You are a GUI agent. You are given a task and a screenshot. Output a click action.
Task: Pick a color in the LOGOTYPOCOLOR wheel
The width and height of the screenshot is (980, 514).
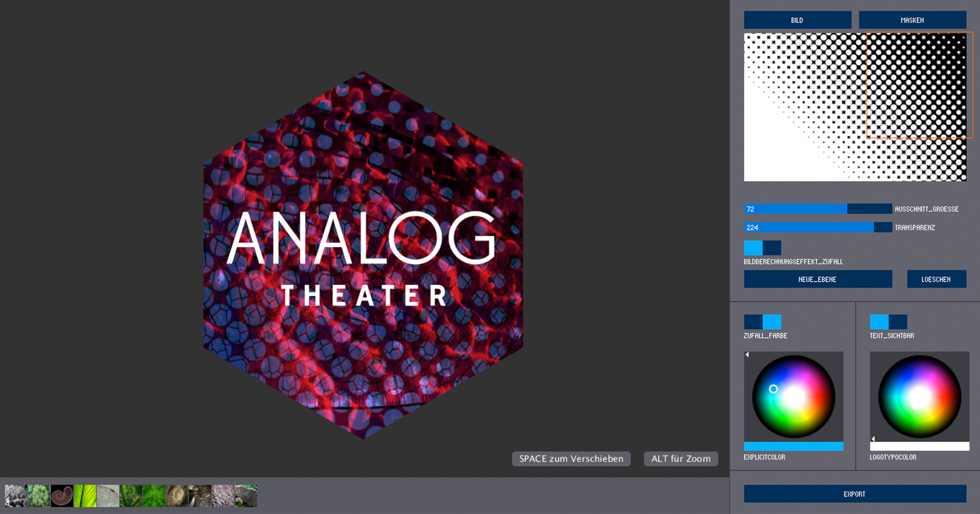click(919, 397)
